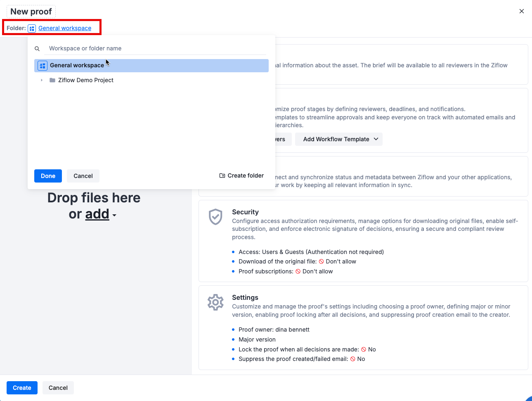Click Proof owner: dina bennett line
The width and height of the screenshot is (532, 401).
pyautogui.click(x=274, y=330)
